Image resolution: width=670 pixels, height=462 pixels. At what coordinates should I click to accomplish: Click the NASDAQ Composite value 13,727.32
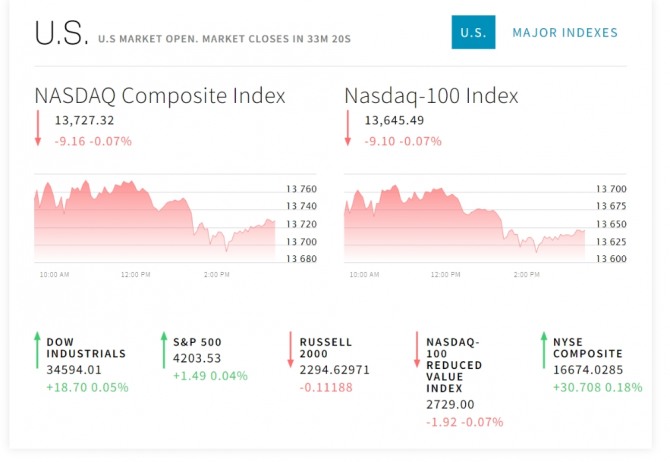(x=84, y=121)
